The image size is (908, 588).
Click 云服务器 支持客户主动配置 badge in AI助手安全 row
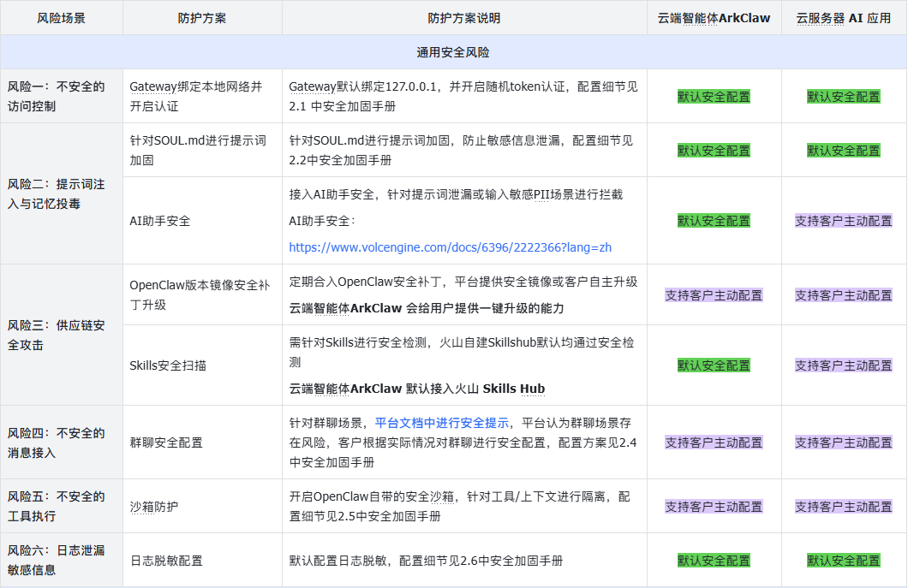point(844,221)
